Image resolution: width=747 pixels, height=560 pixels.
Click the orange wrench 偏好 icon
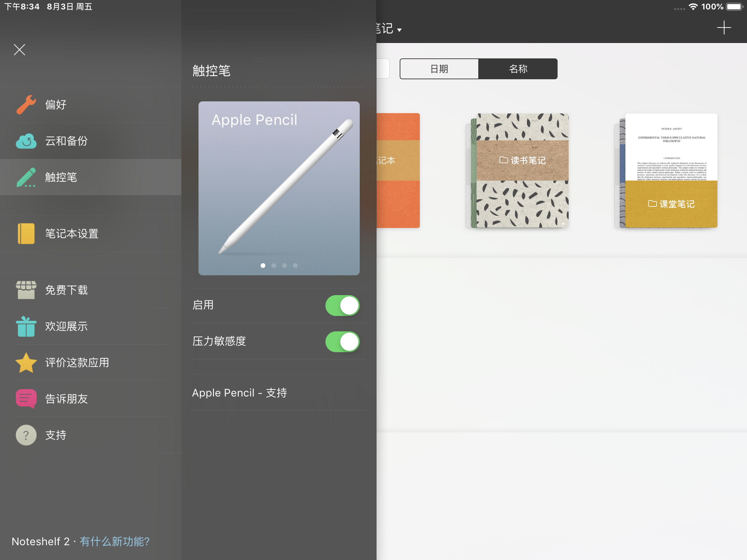[x=26, y=105]
